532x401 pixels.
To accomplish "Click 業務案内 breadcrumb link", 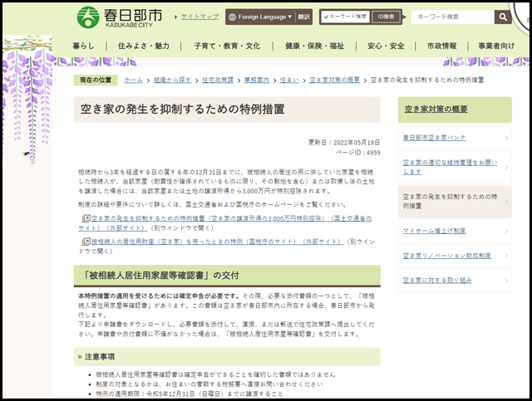I will pyautogui.click(x=257, y=80).
